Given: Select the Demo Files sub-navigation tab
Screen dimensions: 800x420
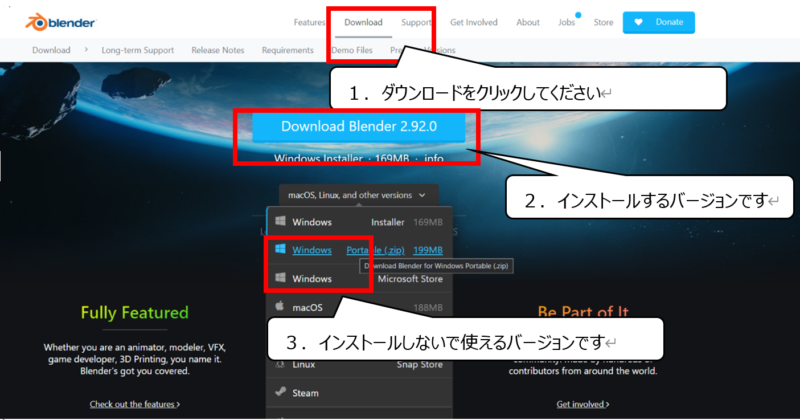Looking at the screenshot, I should [x=352, y=50].
